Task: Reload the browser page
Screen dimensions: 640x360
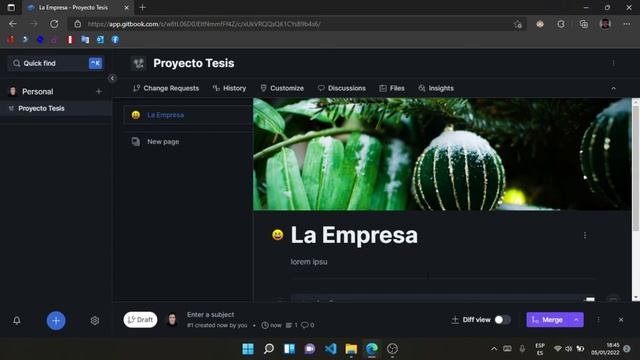Action: click(x=54, y=24)
